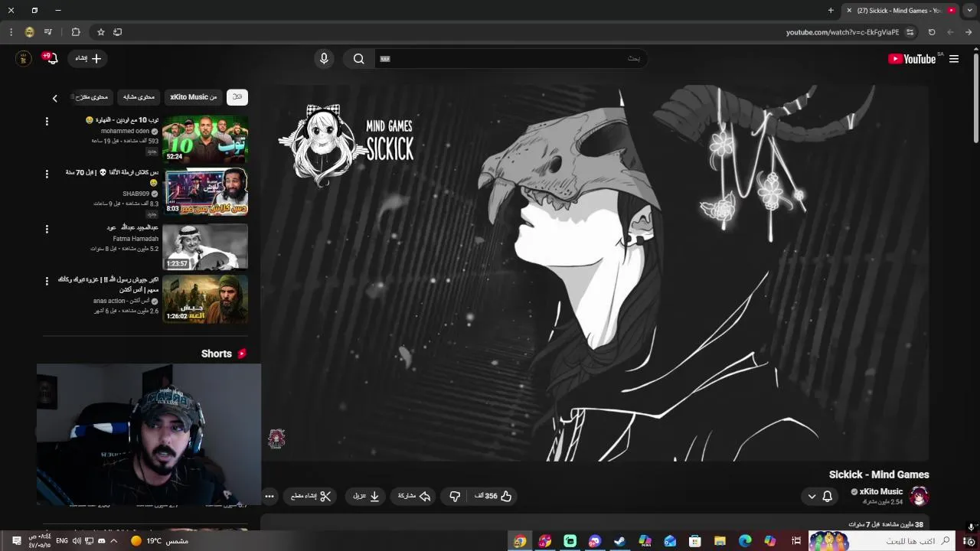Select the suggested content filter chip
980x551 pixels.
tap(91, 97)
